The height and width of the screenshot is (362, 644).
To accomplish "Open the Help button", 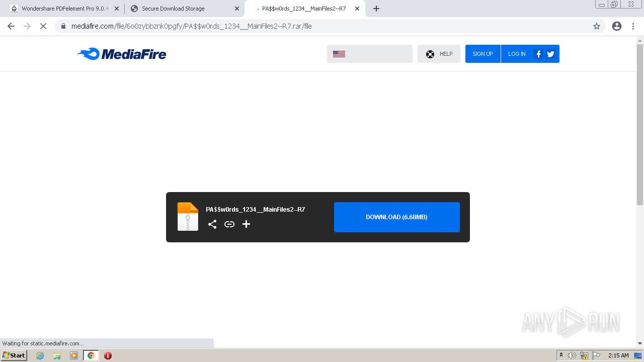I will (439, 54).
